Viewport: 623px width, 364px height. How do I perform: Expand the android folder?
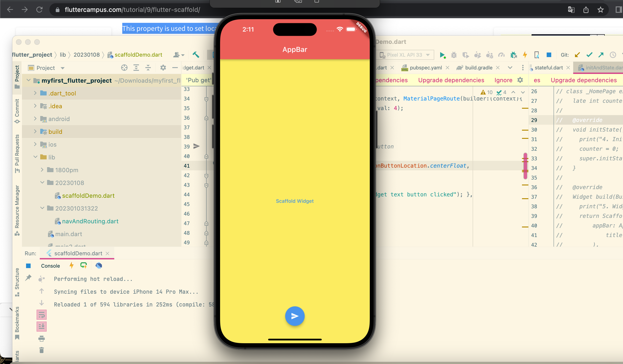(x=35, y=119)
